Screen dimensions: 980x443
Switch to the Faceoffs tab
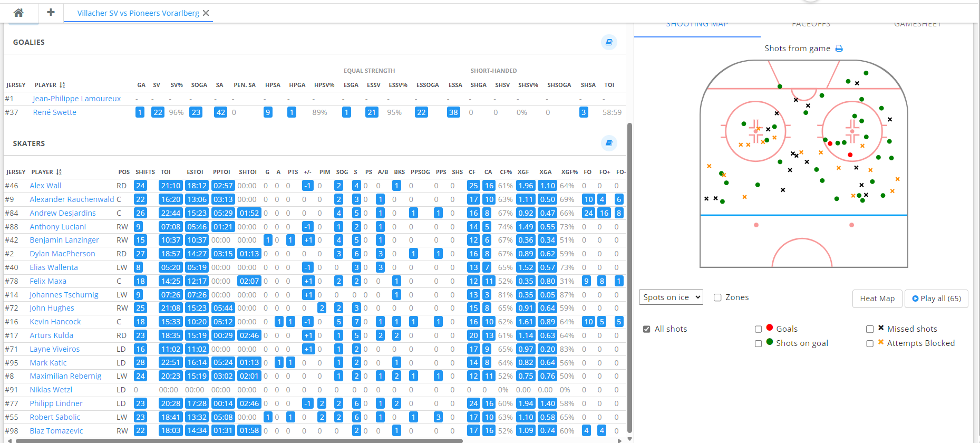click(811, 25)
